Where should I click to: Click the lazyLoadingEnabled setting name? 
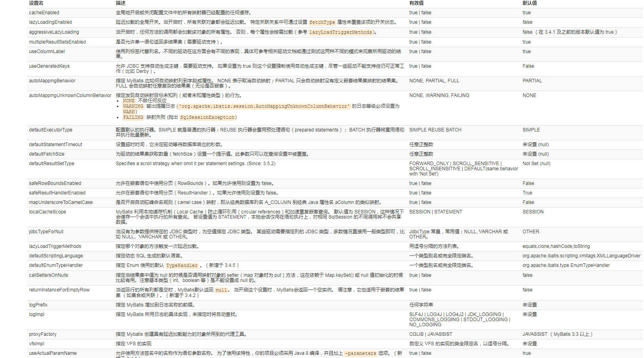pos(50,22)
